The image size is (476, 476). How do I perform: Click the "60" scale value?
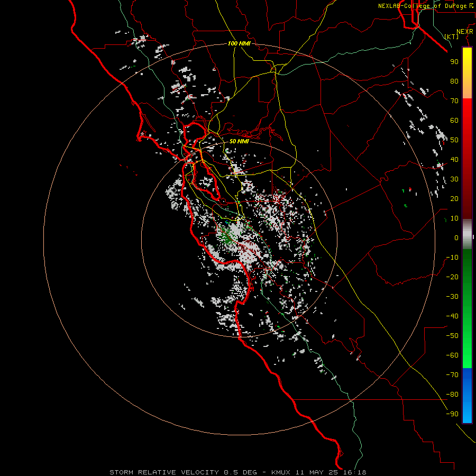454,120
